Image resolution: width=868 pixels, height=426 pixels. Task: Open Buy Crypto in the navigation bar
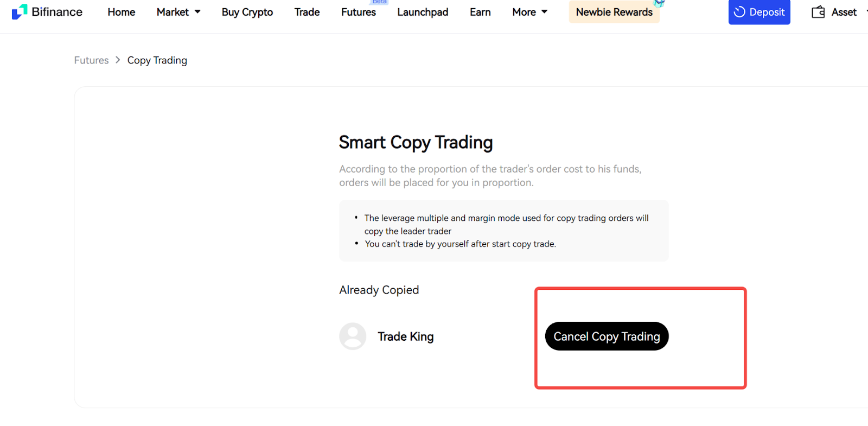tap(247, 12)
